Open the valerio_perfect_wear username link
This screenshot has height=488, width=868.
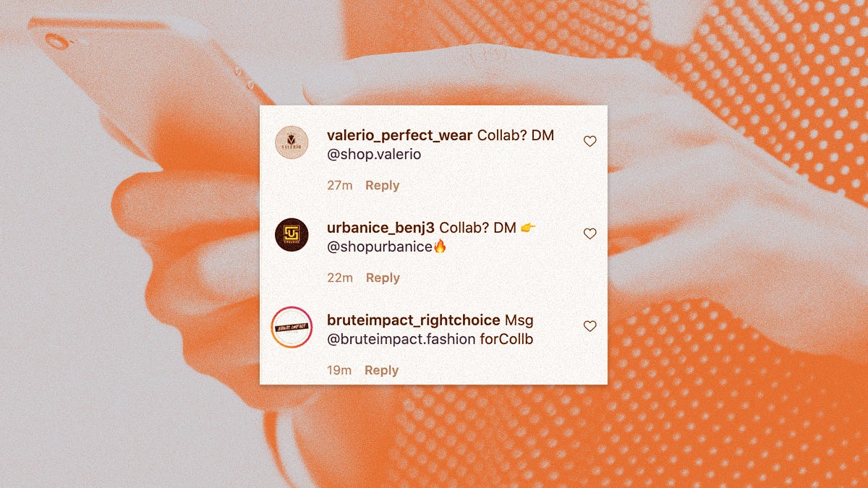click(x=400, y=136)
